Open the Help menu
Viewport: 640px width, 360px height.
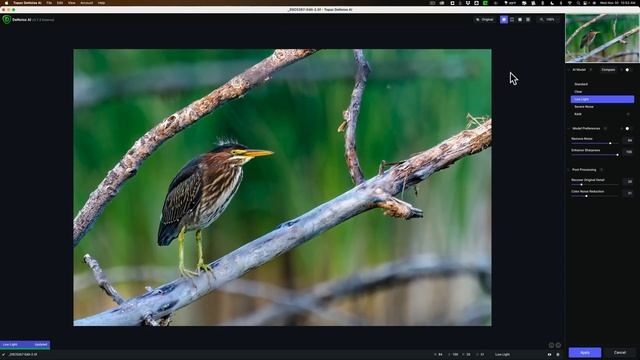pos(101,3)
